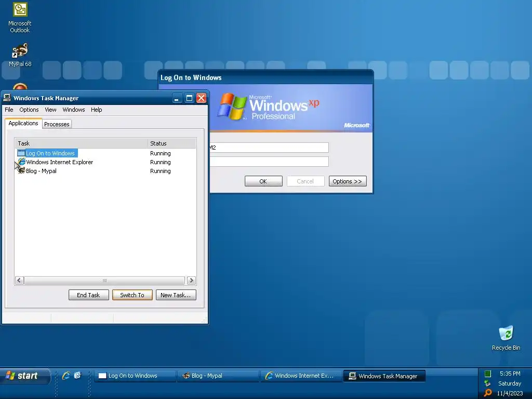Screen dimensions: 532x399
Task: Switch to Windows Internet Explorer taskbar button
Action: tap(301, 376)
